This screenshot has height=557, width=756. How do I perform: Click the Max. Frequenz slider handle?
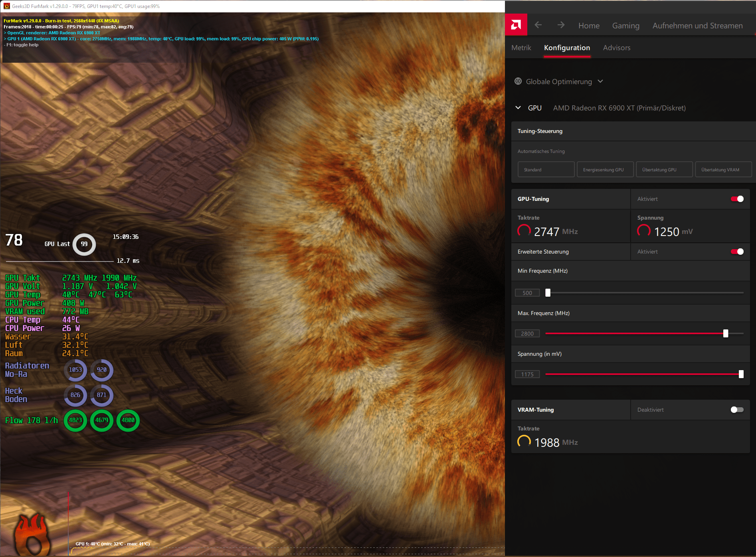[726, 333]
